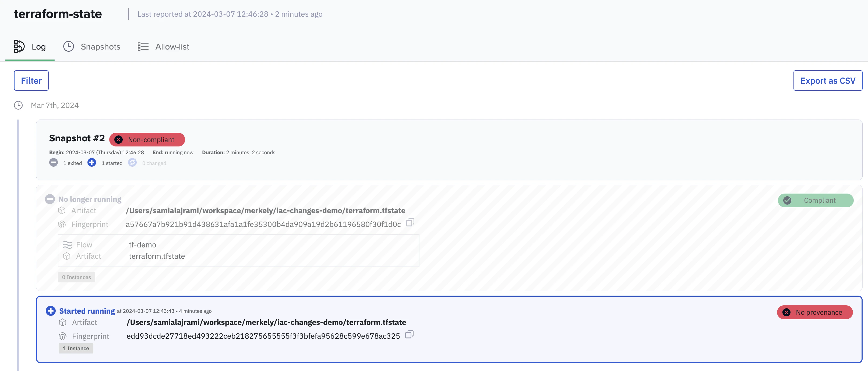
Task: Expand the 0 Instances section
Action: (76, 277)
